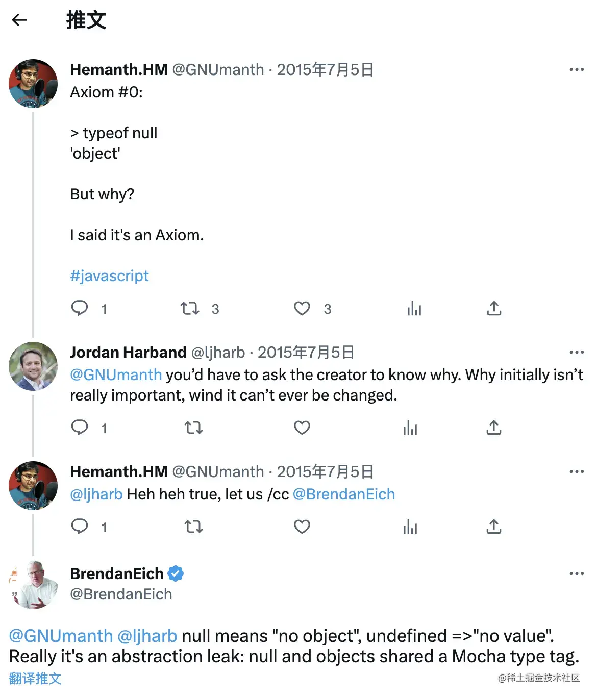The width and height of the screenshot is (597, 700).
Task: Open more options on Jordan Harband's reply
Action: [x=577, y=352]
